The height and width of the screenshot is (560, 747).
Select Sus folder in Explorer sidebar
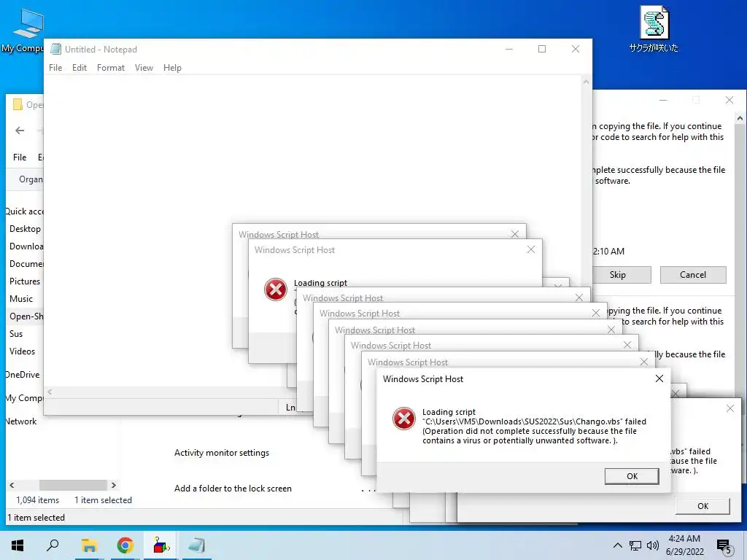[x=16, y=334]
